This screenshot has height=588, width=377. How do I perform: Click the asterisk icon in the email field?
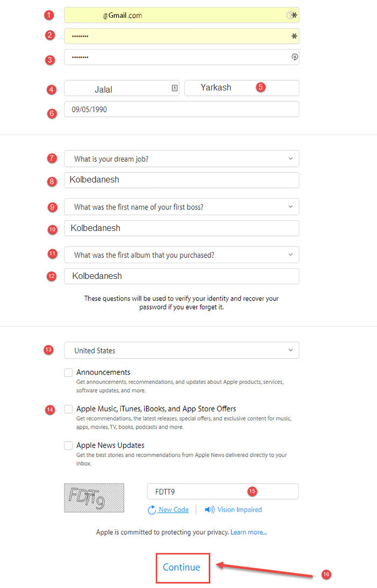click(x=294, y=16)
